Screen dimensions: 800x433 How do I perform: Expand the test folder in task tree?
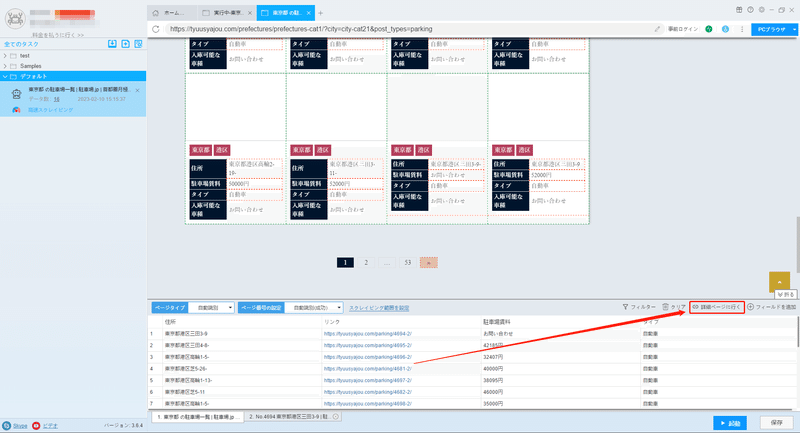[5, 56]
